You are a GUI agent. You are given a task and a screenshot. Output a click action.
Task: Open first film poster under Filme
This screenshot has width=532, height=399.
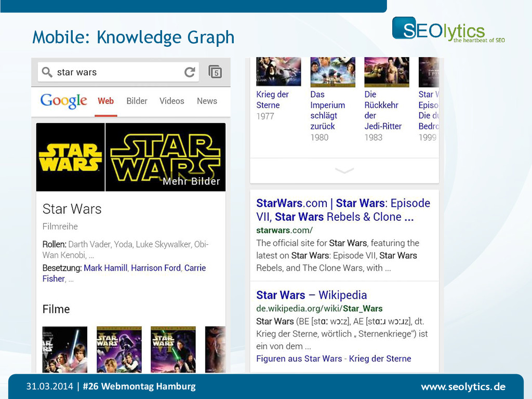coord(65,350)
